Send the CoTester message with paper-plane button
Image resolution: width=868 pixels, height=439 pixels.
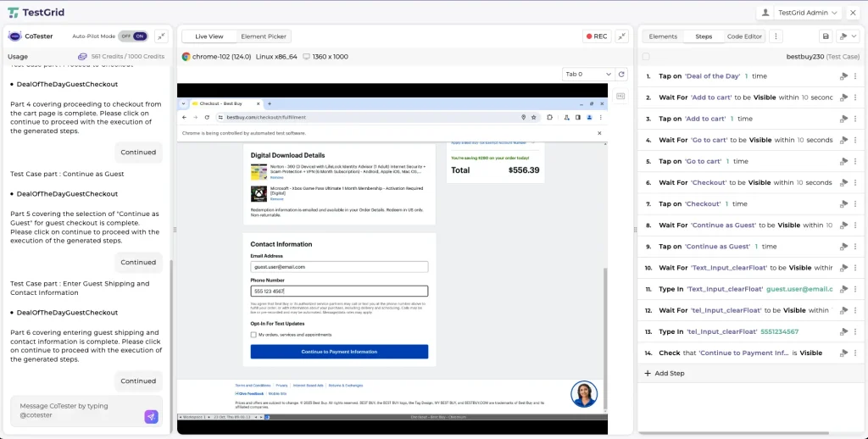click(151, 417)
